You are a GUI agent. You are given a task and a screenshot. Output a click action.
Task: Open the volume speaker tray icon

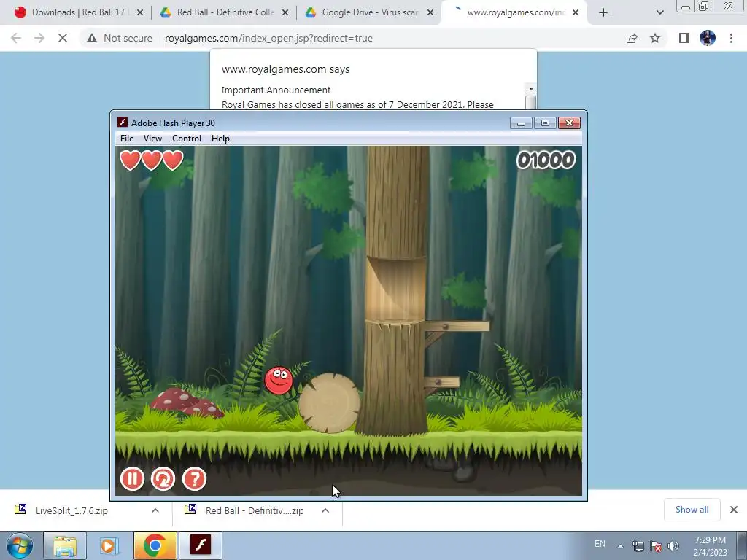(673, 546)
